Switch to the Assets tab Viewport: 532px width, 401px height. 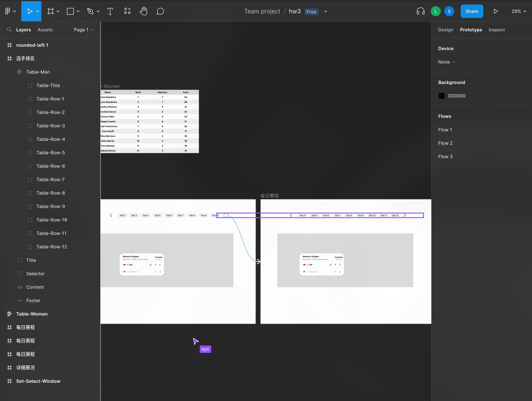45,30
